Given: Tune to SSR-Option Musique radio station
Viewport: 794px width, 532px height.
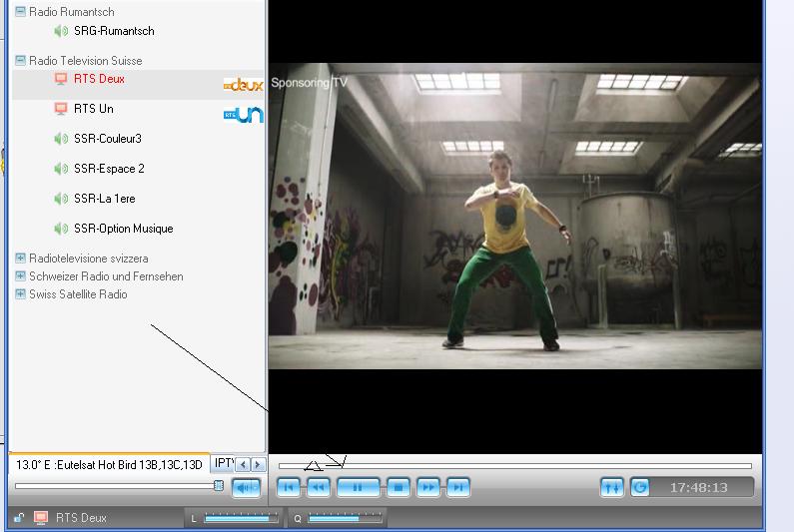Looking at the screenshot, I should coord(124,229).
